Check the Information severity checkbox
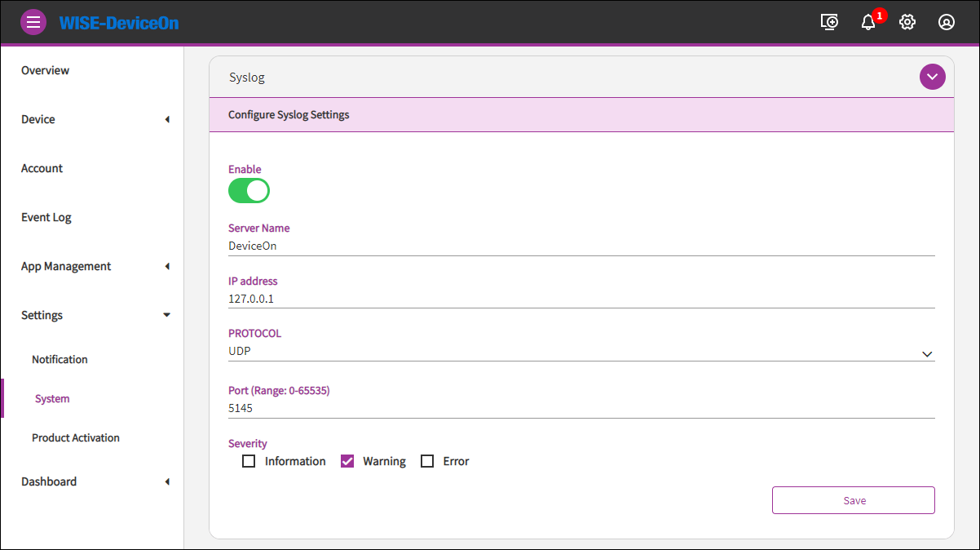 [x=249, y=461]
